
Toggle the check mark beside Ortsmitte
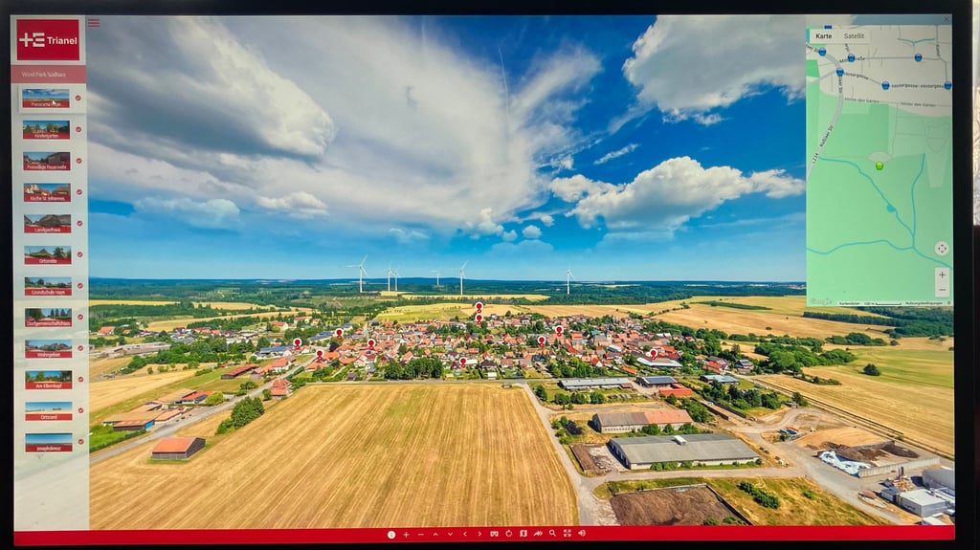79,254
